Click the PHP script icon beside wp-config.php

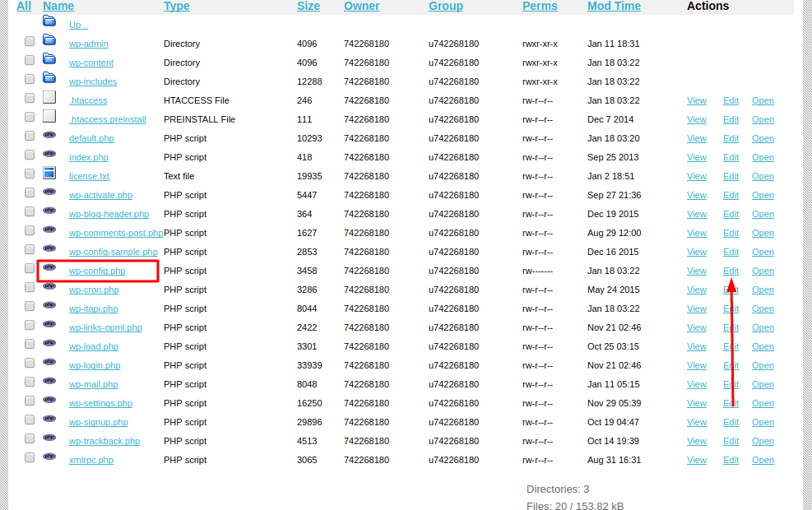[49, 267]
